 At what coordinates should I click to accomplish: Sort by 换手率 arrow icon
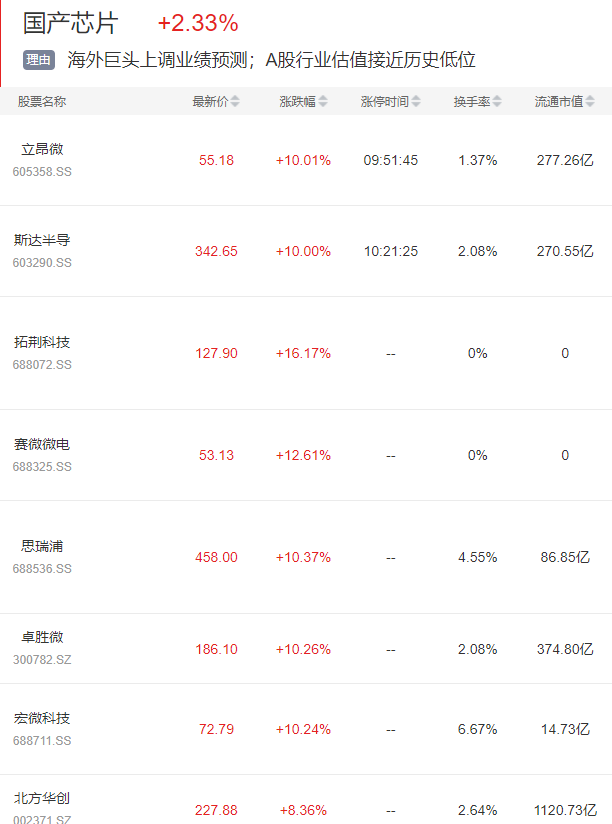[x=497, y=101]
